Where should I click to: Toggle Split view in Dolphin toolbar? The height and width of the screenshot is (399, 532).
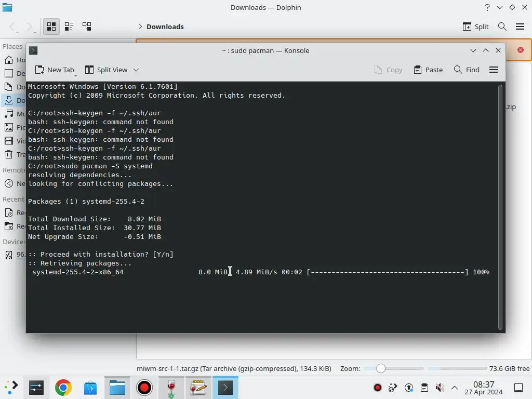point(475,26)
